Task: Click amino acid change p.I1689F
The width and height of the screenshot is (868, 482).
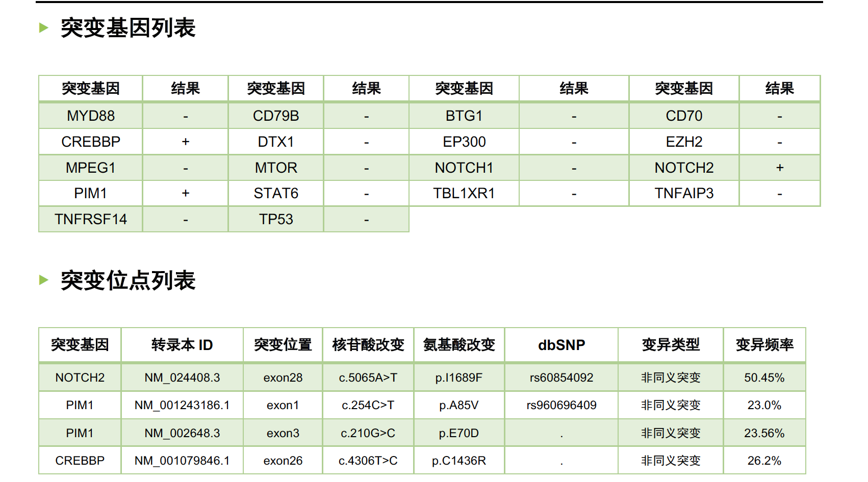Action: (x=459, y=378)
